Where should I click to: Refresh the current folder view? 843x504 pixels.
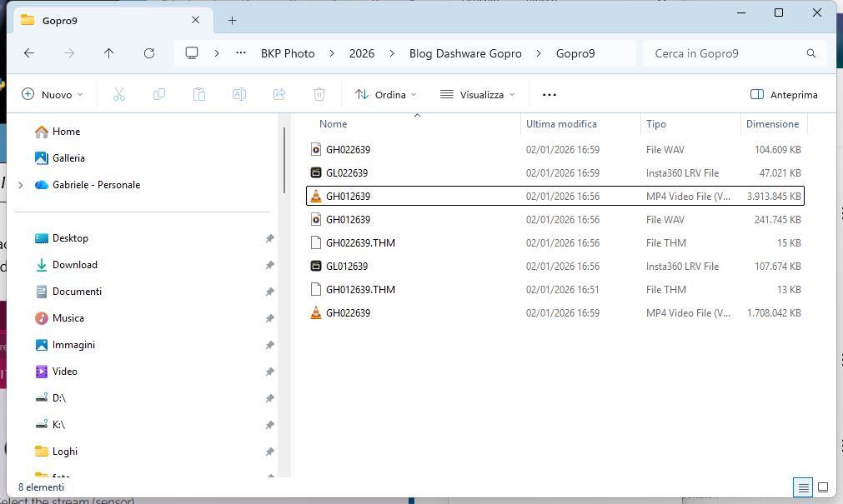pyautogui.click(x=149, y=53)
